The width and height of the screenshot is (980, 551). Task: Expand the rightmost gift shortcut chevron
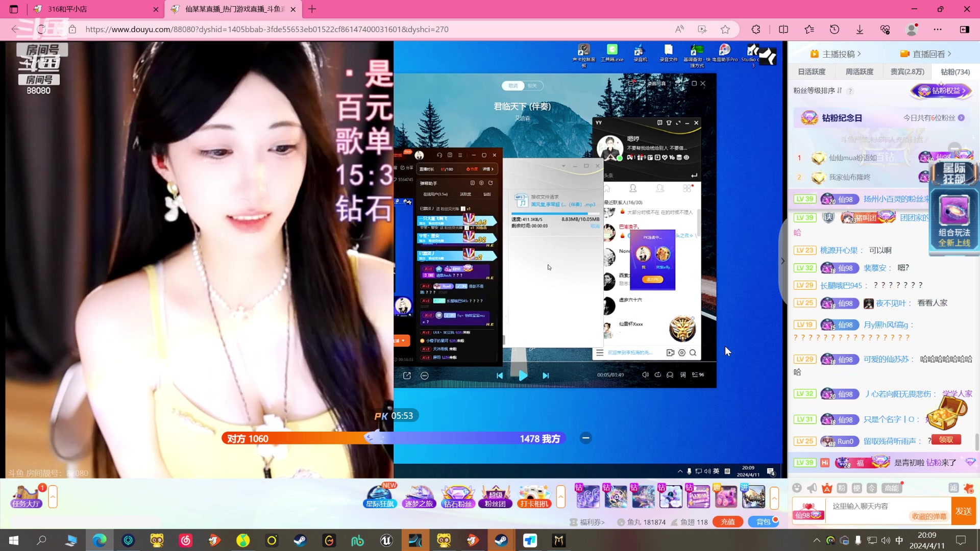[775, 498]
